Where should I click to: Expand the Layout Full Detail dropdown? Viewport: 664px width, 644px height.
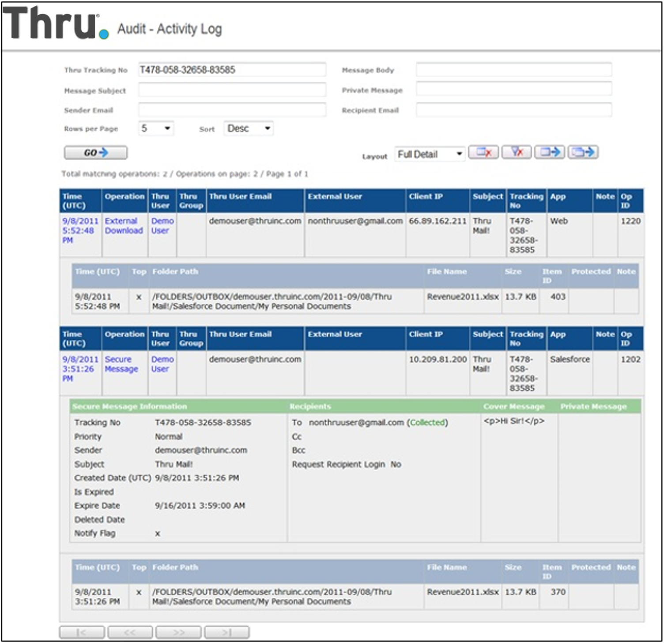click(429, 154)
